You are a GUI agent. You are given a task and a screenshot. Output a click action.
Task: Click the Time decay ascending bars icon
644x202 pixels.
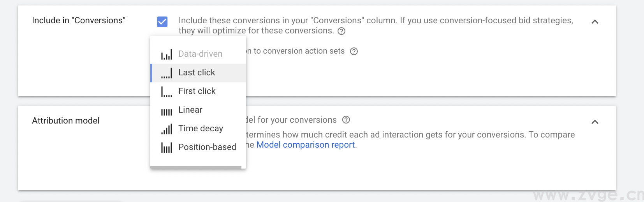(x=167, y=129)
